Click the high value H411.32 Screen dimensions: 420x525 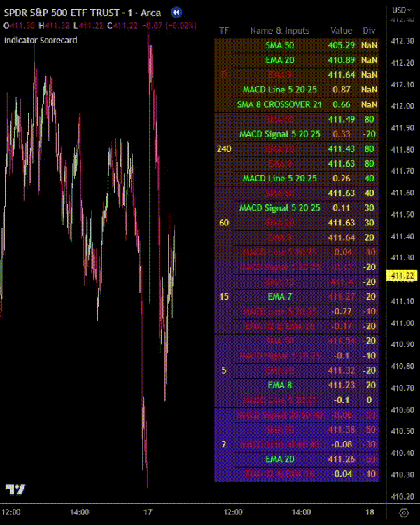(55, 26)
